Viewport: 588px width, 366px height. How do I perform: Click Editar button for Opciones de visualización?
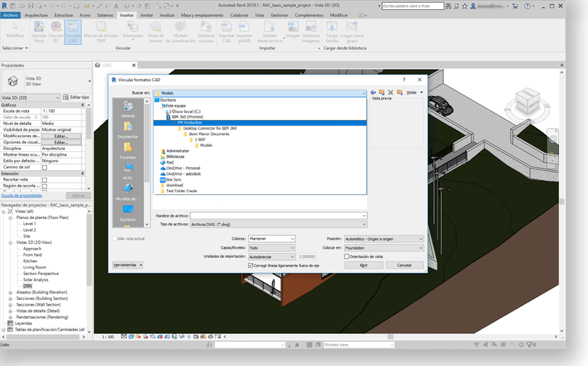tap(61, 142)
